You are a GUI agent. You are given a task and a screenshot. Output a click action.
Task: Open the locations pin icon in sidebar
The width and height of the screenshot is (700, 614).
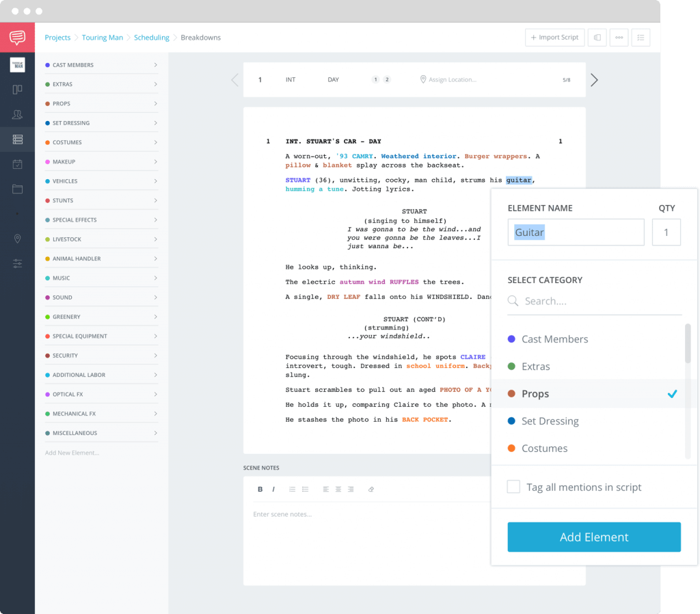point(17,239)
